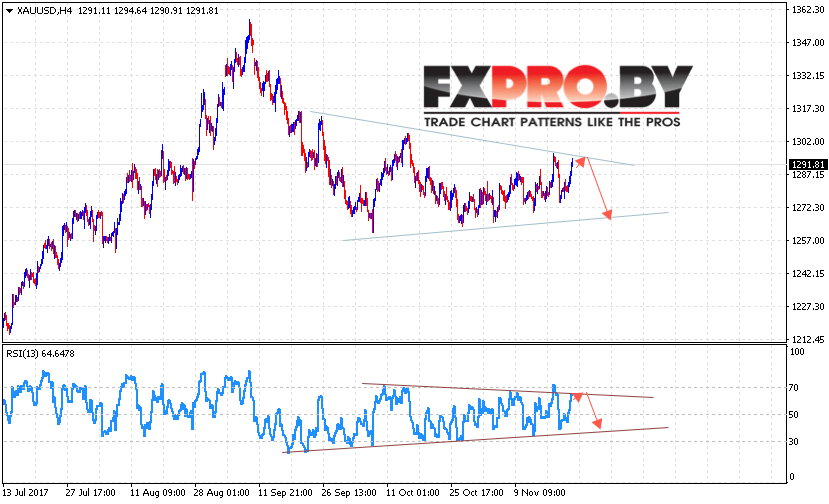This screenshot has height=504, width=829.
Task: Click the 25 Oct 17:00 time label
Action: [476, 492]
